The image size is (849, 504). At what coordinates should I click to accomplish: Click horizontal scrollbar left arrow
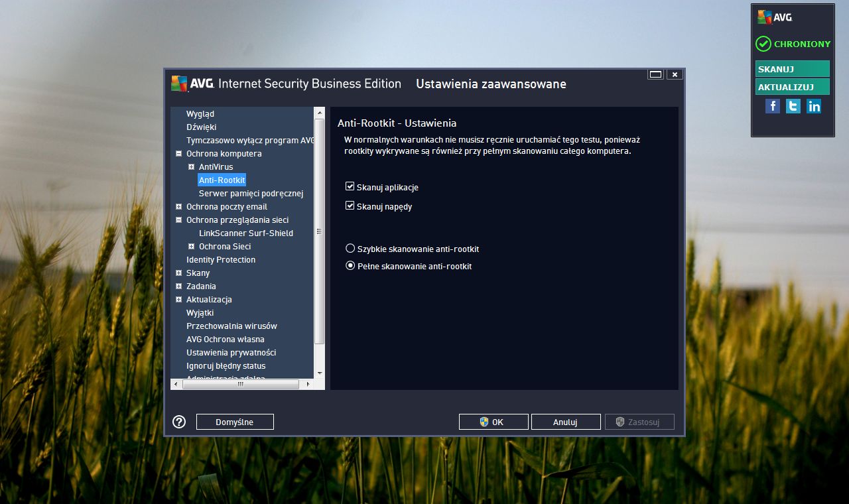pos(176,384)
